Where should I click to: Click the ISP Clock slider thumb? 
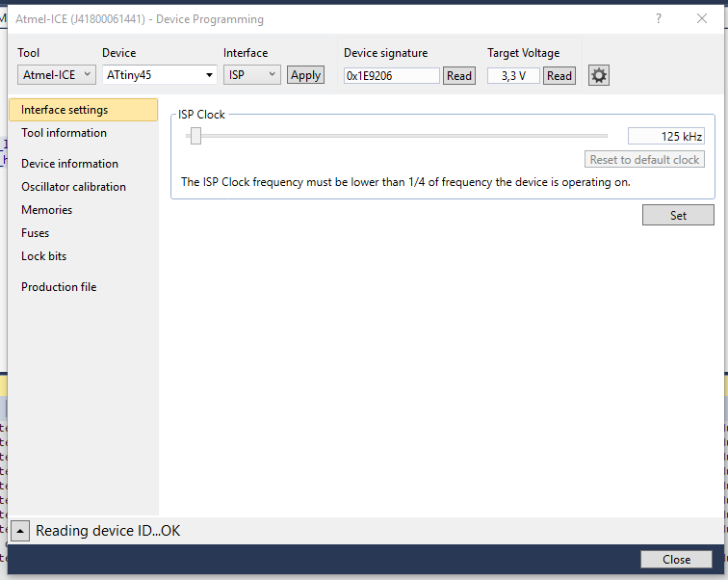click(195, 136)
